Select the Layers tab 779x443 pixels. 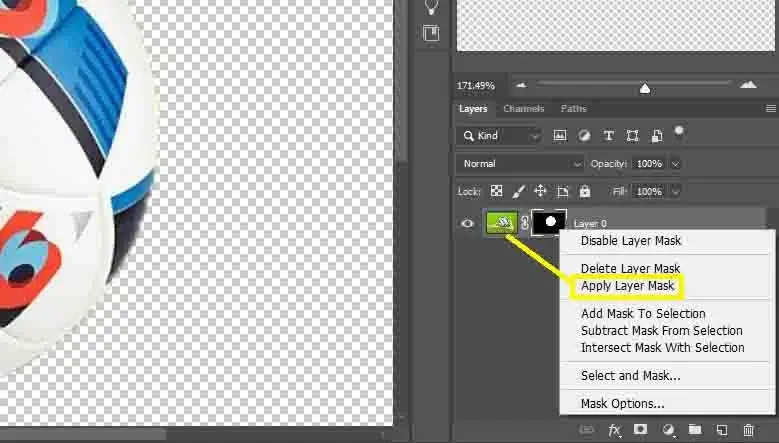coord(473,109)
